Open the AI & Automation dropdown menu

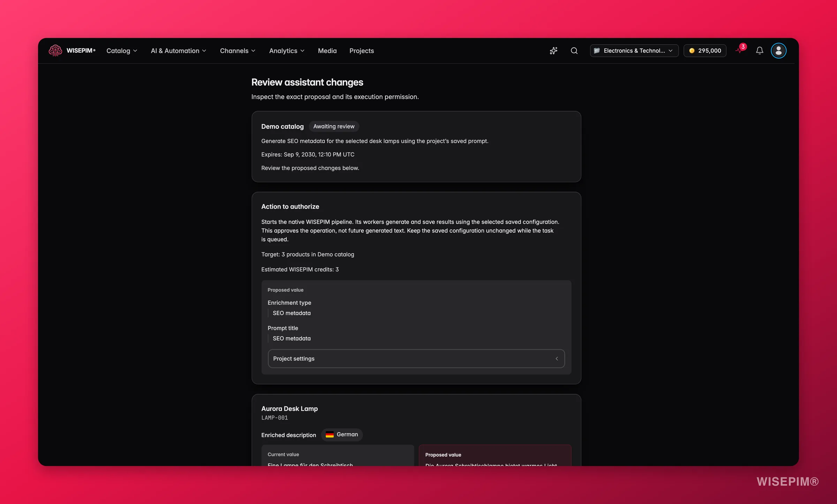point(179,51)
